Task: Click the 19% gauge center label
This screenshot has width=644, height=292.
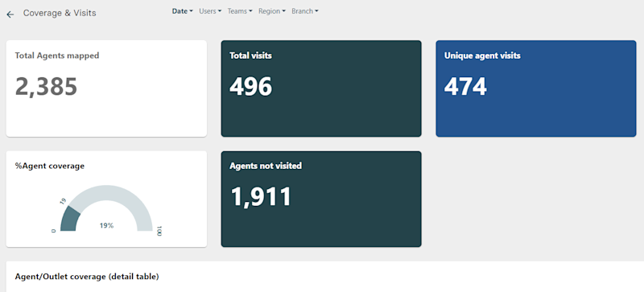Action: pyautogui.click(x=106, y=225)
